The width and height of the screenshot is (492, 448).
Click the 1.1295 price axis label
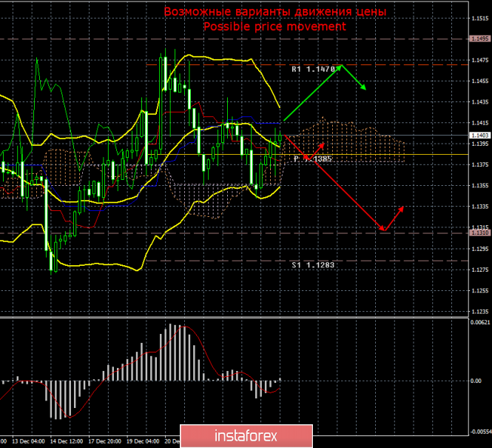tap(480, 249)
